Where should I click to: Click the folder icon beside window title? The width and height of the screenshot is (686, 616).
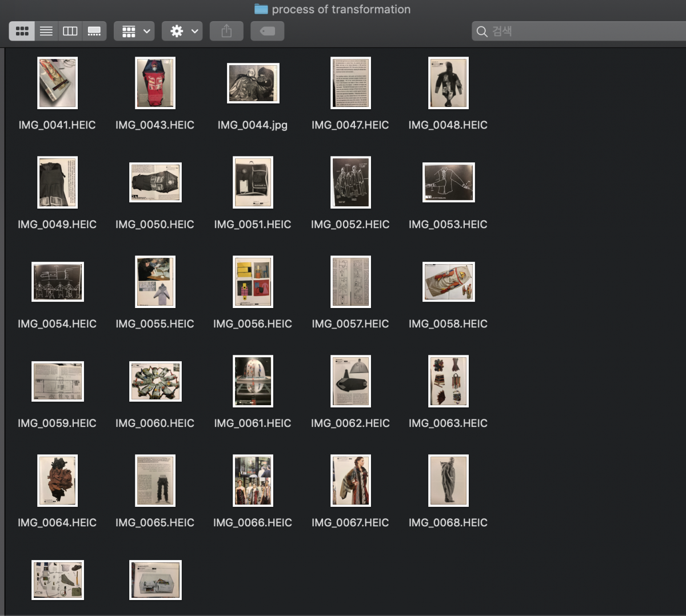click(261, 9)
